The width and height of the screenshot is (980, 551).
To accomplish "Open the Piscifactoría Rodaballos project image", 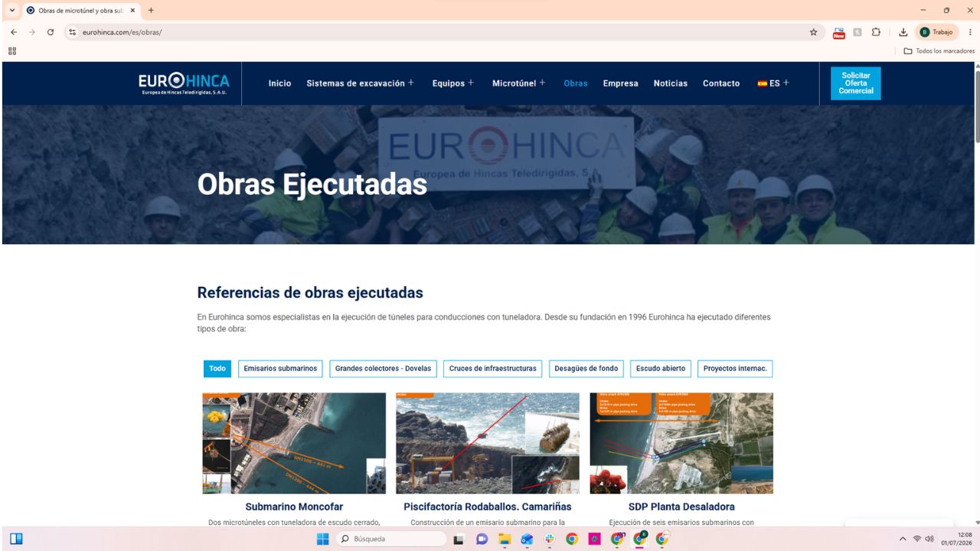I will click(x=488, y=443).
